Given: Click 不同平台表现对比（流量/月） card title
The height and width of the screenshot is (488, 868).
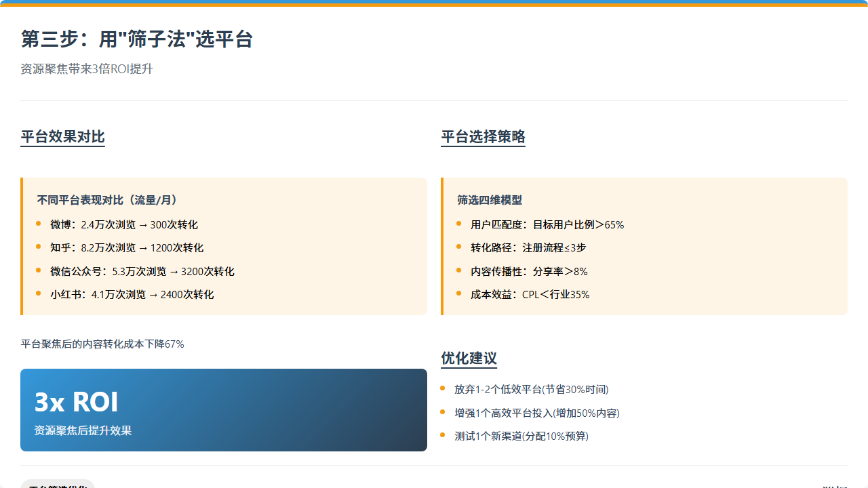Looking at the screenshot, I should coord(107,200).
